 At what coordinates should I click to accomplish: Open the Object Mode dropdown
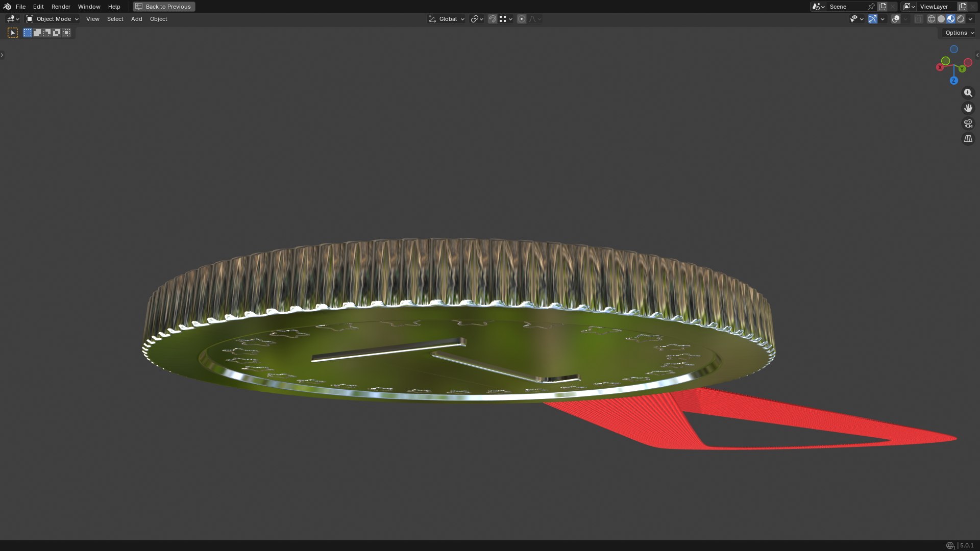52,19
